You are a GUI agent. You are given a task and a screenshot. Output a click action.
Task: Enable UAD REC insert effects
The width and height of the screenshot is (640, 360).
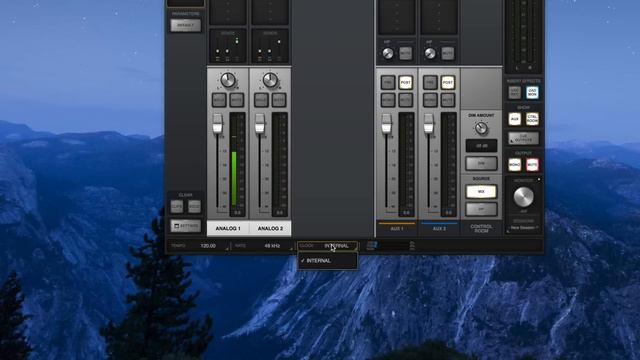[515, 92]
